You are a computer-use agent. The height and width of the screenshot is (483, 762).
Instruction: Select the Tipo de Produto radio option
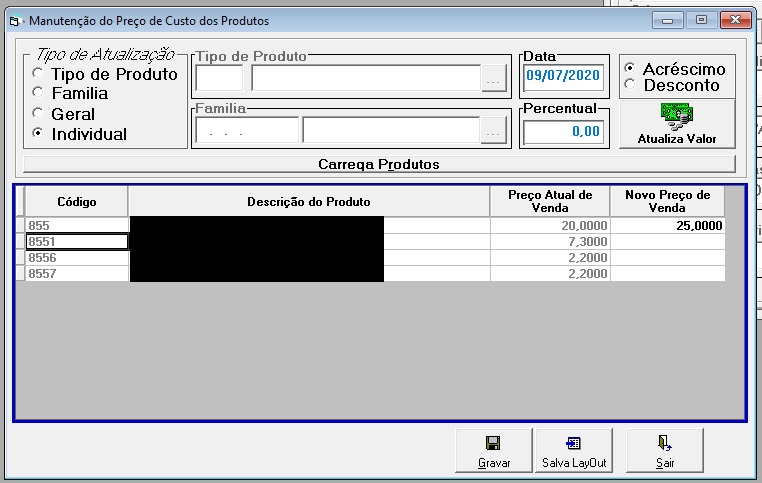coord(37,73)
